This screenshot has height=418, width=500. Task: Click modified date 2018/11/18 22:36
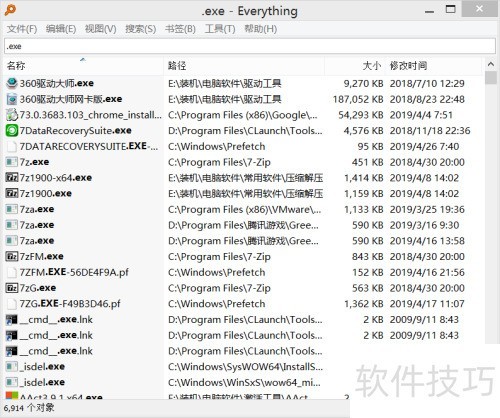pos(430,131)
